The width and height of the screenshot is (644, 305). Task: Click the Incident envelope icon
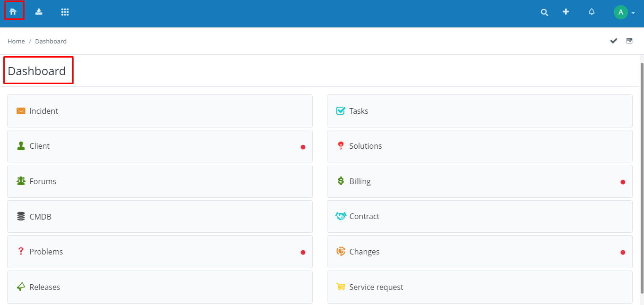tap(21, 111)
